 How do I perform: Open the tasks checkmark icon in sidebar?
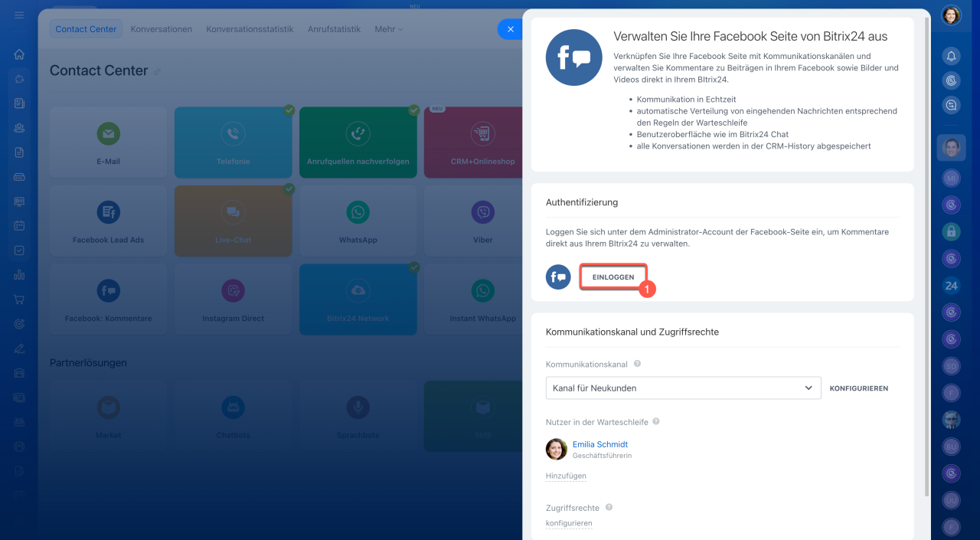coord(19,250)
